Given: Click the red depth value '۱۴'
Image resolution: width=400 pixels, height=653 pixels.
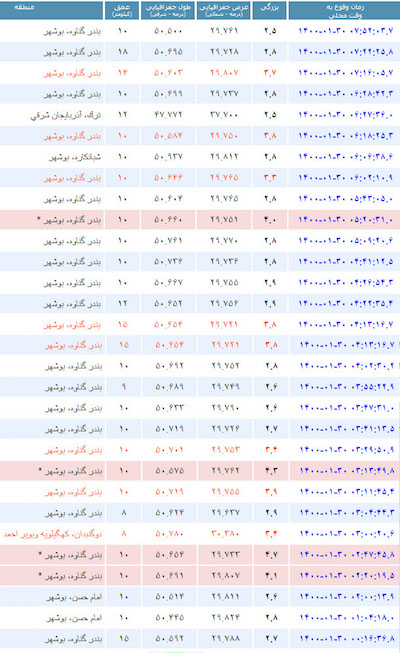Looking at the screenshot, I should pos(122,73).
